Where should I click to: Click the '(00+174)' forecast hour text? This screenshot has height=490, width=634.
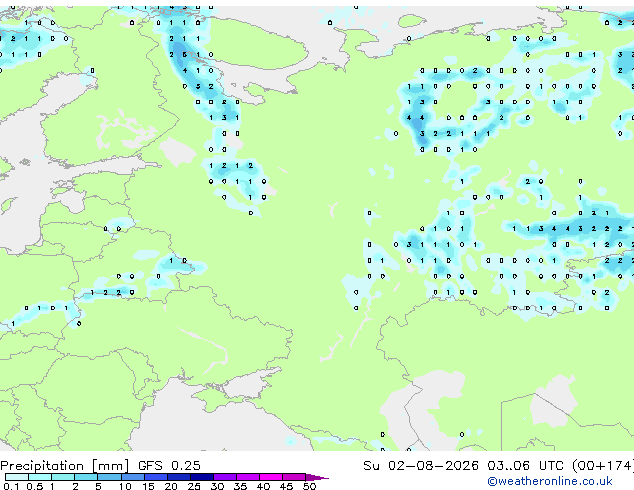[603, 466]
